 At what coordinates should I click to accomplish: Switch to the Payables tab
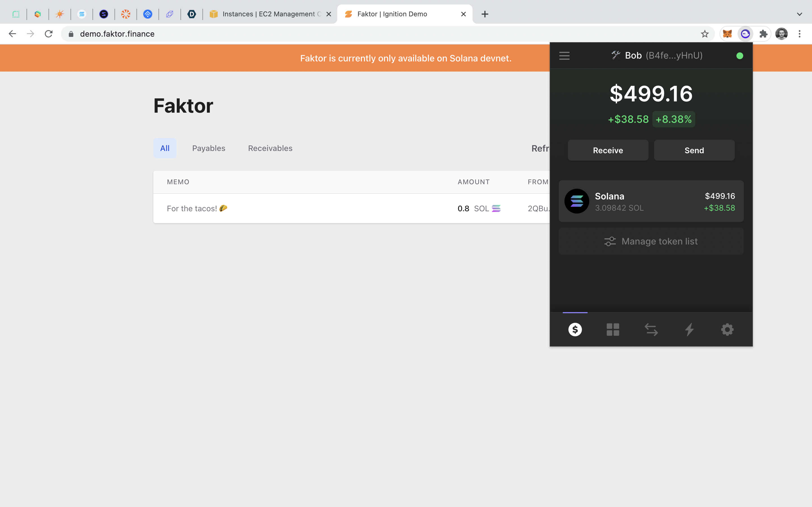(208, 148)
